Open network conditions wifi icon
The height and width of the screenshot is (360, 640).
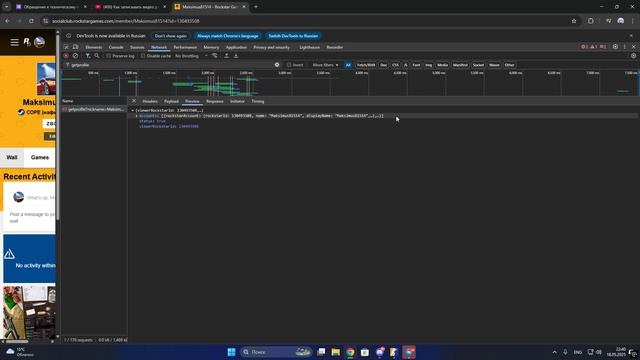click(215, 56)
